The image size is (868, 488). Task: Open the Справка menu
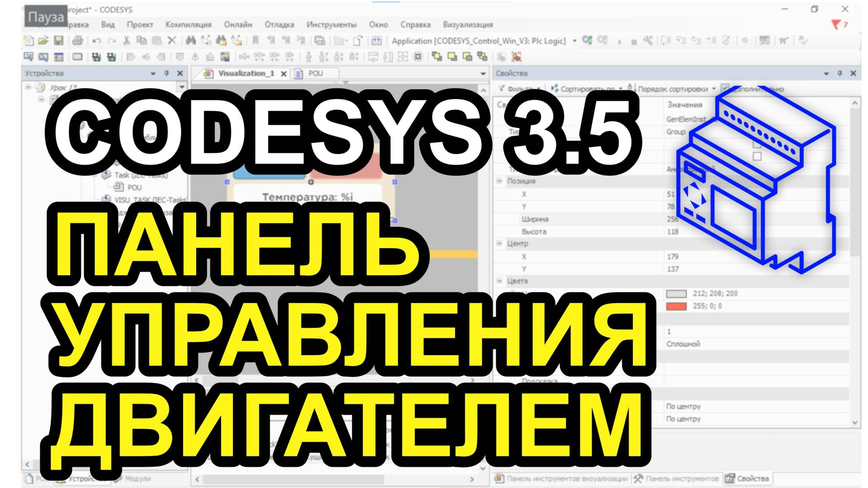click(415, 24)
